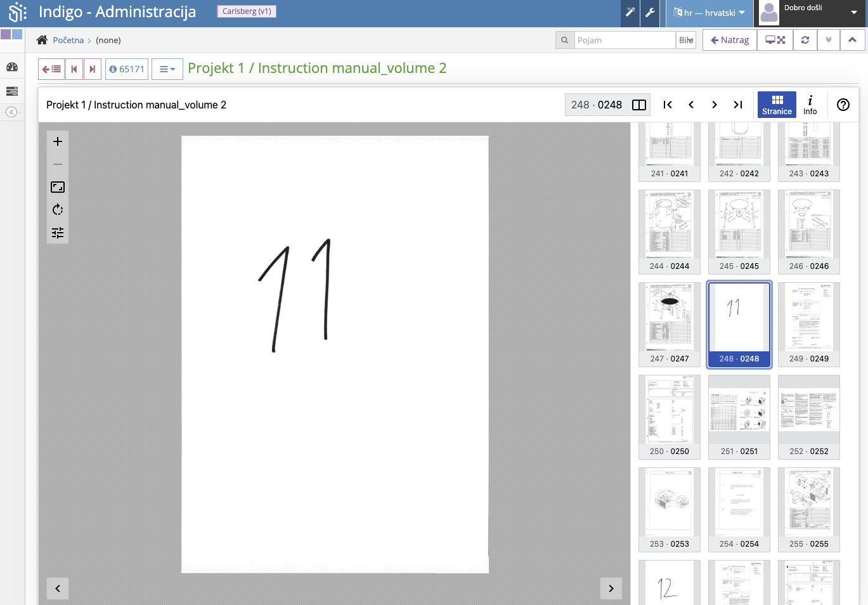868x605 pixels.
Task: Click the fit-to-screen icon
Action: (x=58, y=187)
